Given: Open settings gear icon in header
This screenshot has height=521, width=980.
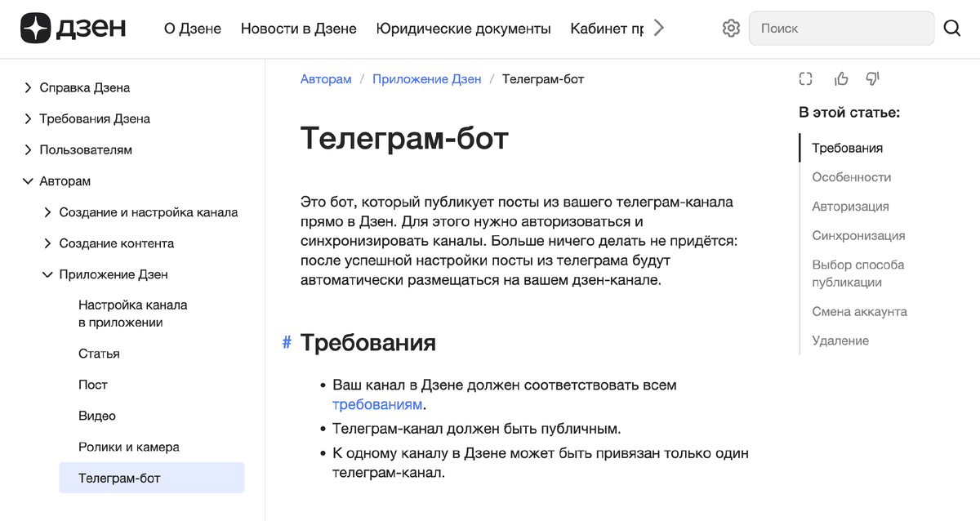Looking at the screenshot, I should (x=731, y=29).
